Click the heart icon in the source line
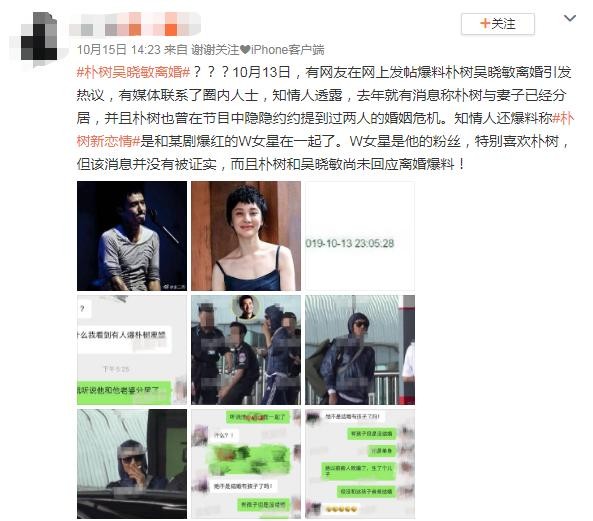Viewport: 593px width, 521px height. 245,50
